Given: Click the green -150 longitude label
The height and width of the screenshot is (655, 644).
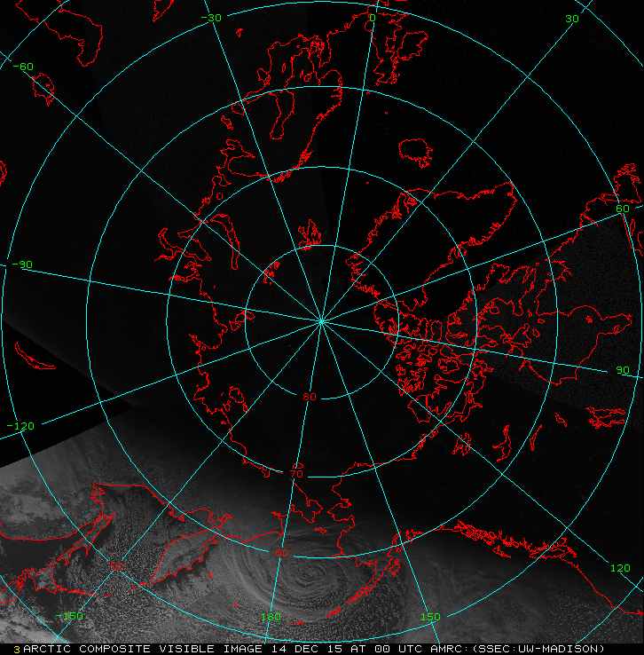Looking at the screenshot, I should click(69, 616).
